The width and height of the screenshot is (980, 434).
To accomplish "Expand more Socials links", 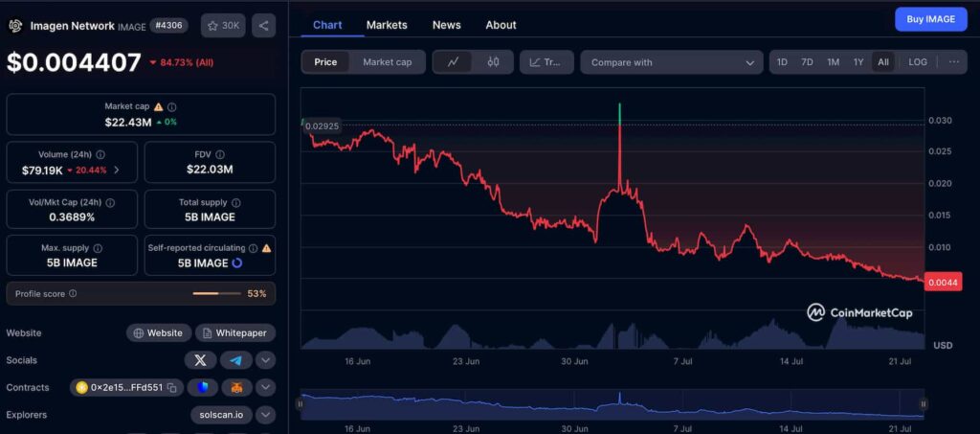I will [x=266, y=360].
